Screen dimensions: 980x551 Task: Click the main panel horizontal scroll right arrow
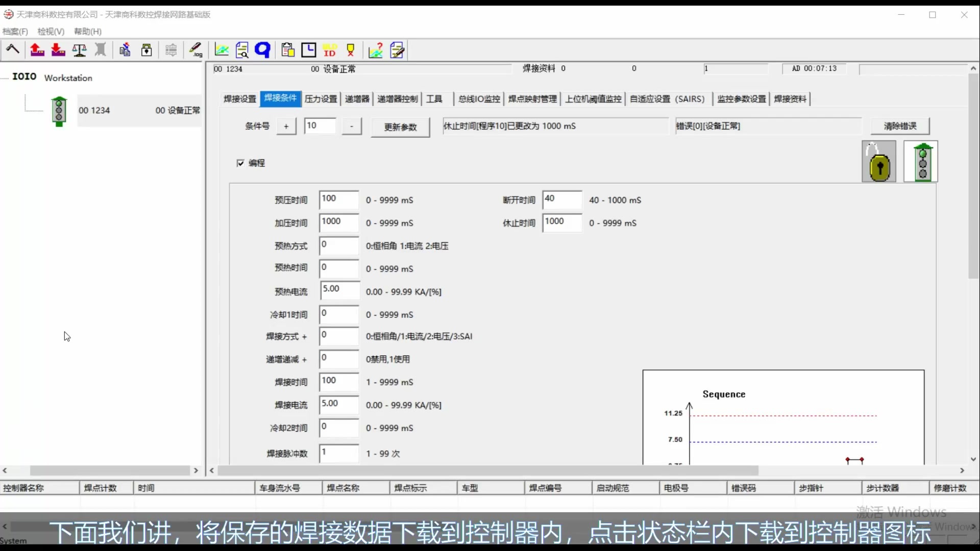[962, 470]
